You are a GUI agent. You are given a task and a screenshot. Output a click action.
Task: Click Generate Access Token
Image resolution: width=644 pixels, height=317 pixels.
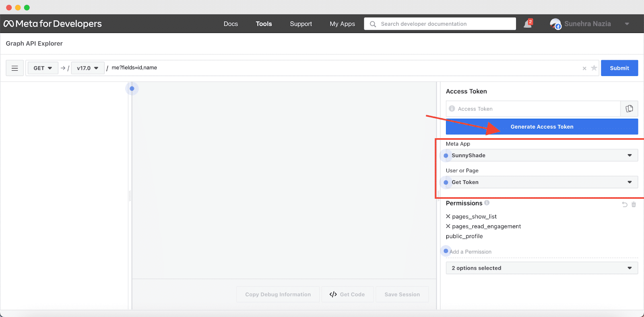point(542,127)
